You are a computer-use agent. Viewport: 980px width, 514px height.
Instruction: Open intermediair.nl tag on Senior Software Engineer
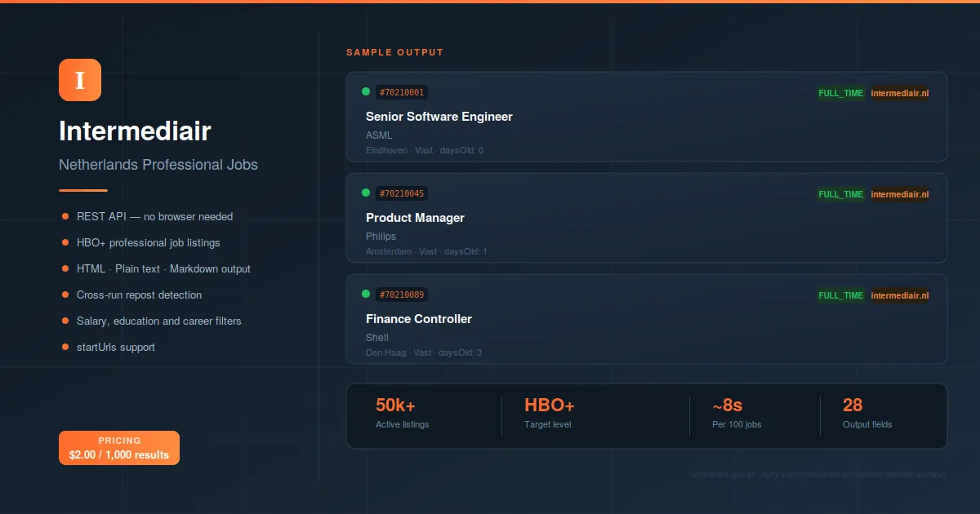(x=899, y=93)
